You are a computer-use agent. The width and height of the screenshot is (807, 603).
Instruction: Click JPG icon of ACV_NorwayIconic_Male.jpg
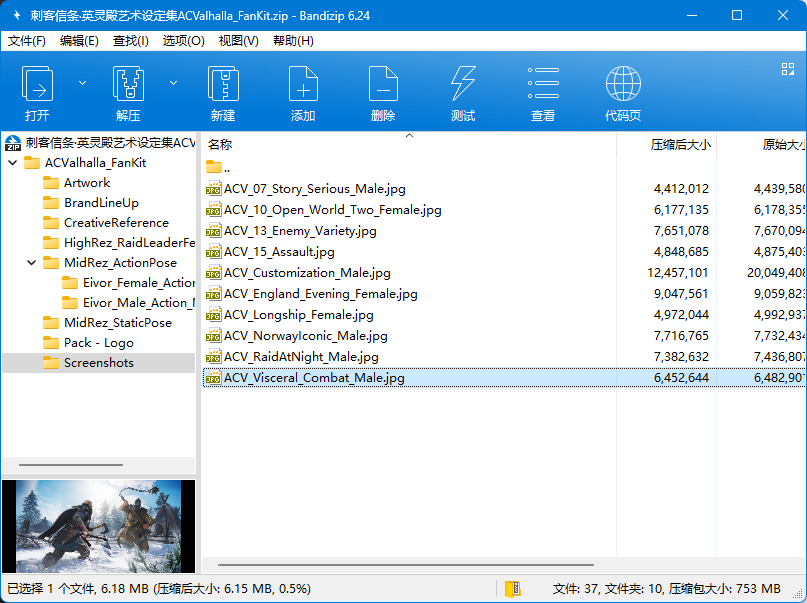pyautogui.click(x=213, y=335)
